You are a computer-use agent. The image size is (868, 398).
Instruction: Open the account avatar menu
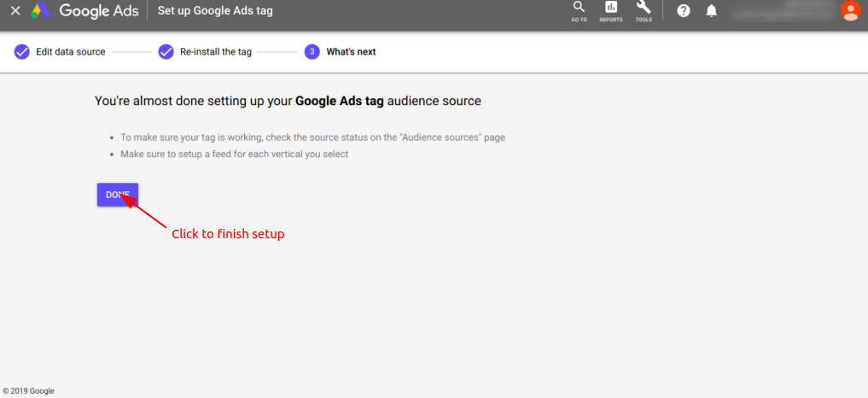point(849,10)
